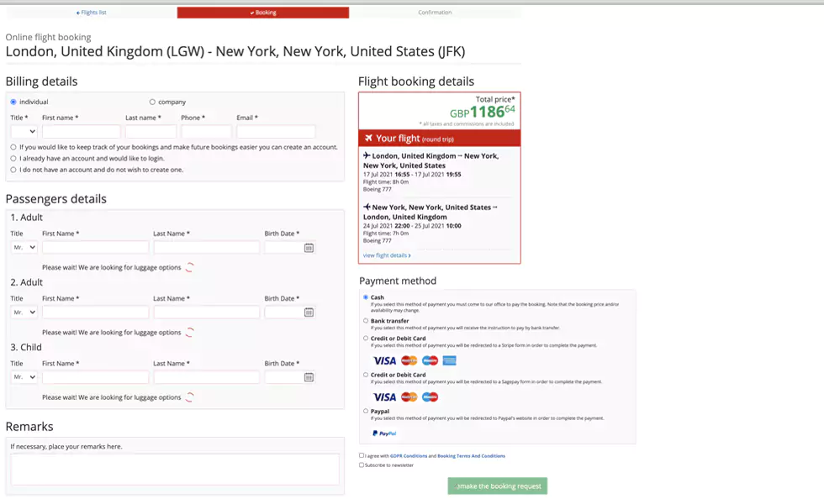Open the calendar for Adult 1 birth date

pyautogui.click(x=309, y=247)
